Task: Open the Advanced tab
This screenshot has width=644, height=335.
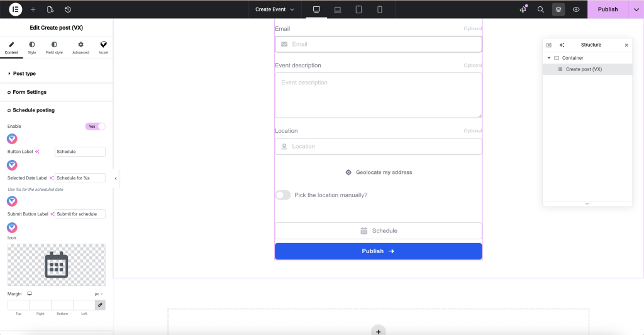Action: 80,48
